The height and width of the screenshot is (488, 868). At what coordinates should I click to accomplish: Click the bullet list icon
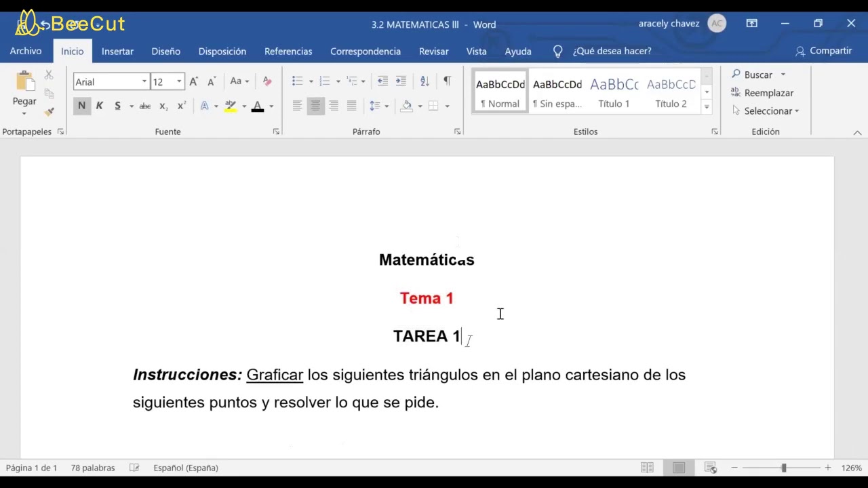(x=298, y=81)
